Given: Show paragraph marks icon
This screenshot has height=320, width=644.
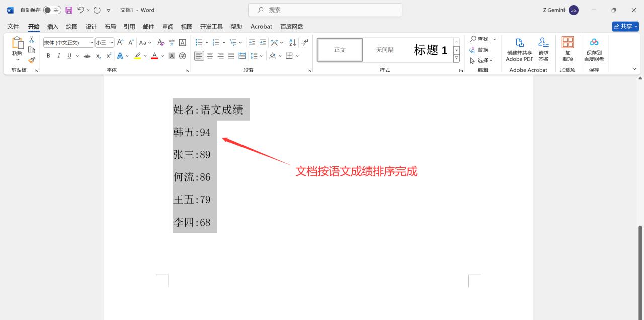Looking at the screenshot, I should point(304,43).
